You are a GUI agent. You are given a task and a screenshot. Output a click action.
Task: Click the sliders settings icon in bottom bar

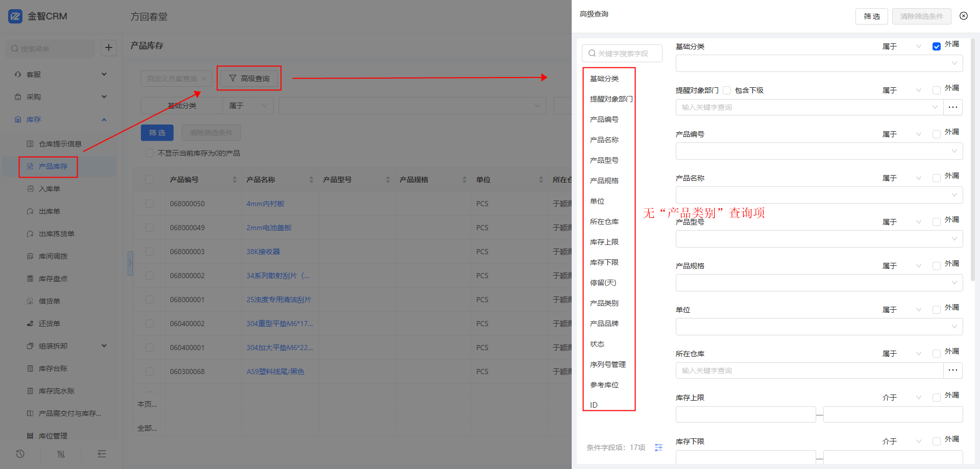[61, 454]
